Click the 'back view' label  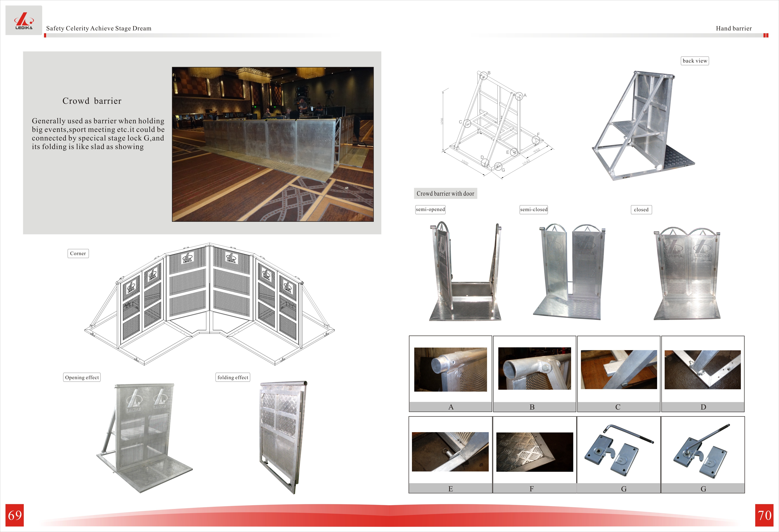(x=695, y=61)
